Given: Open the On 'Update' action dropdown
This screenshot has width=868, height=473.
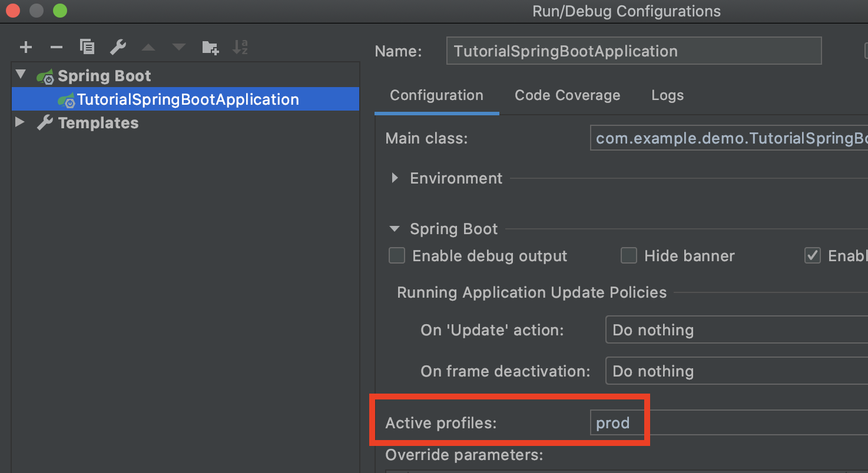Looking at the screenshot, I should (736, 330).
